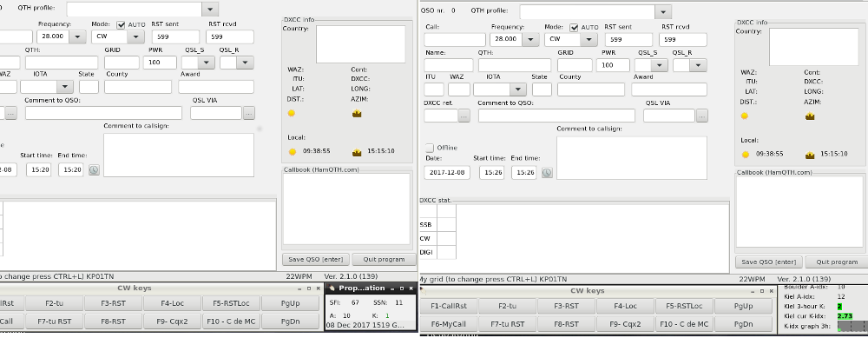This screenshot has width=868, height=338.
Task: Click F6-MyCall CW key in right window
Action: tap(449, 324)
